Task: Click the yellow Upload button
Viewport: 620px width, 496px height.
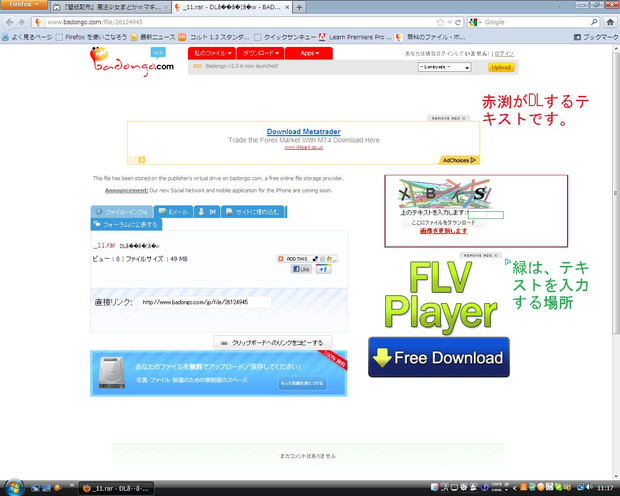Action: [501, 67]
